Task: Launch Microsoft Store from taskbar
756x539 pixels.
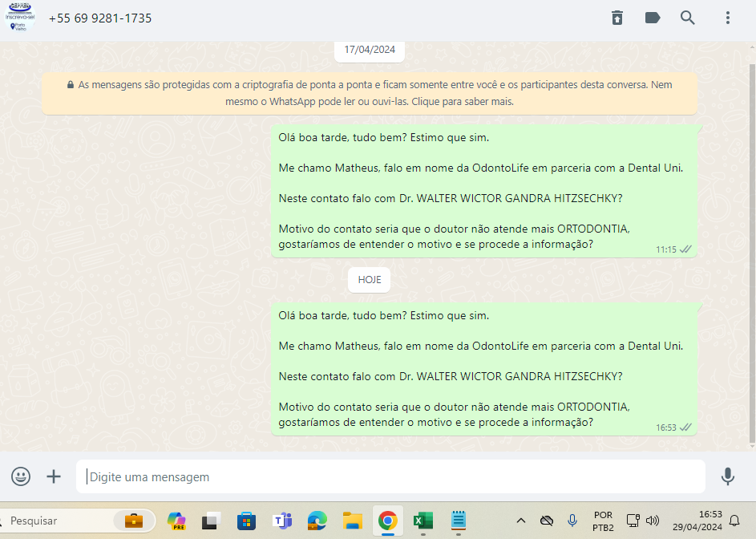Action: click(x=246, y=521)
